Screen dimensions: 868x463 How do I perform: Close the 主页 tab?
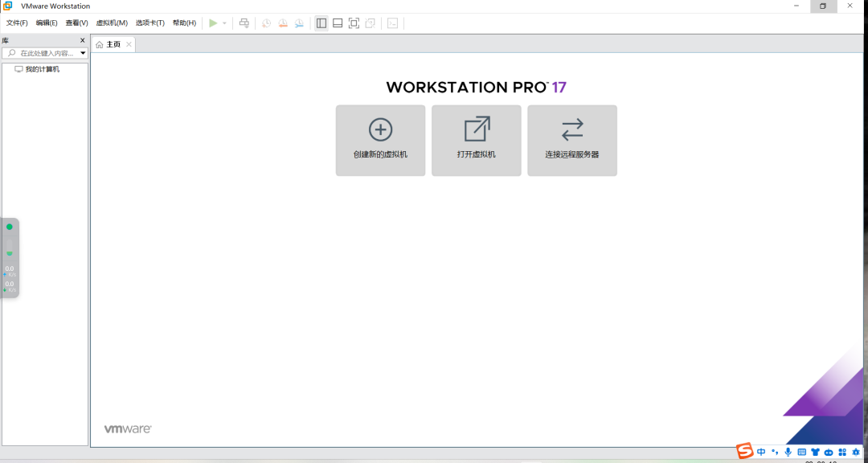pos(129,44)
